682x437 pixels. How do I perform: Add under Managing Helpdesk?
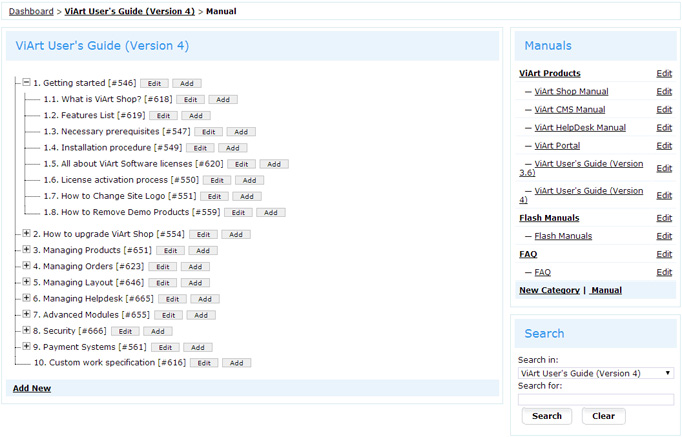pyautogui.click(x=205, y=299)
